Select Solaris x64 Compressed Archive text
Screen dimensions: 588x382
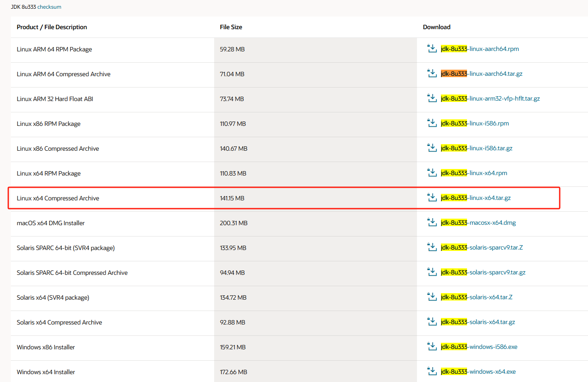[x=60, y=322]
